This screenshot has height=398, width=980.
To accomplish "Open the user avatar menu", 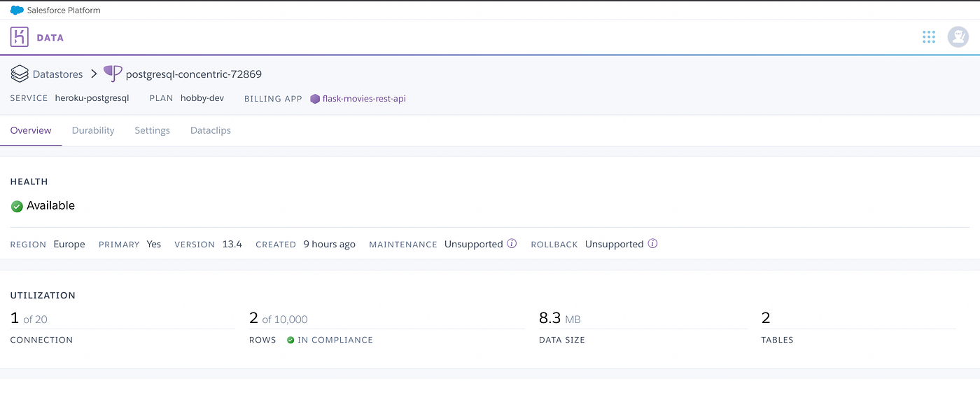I will click(x=958, y=37).
